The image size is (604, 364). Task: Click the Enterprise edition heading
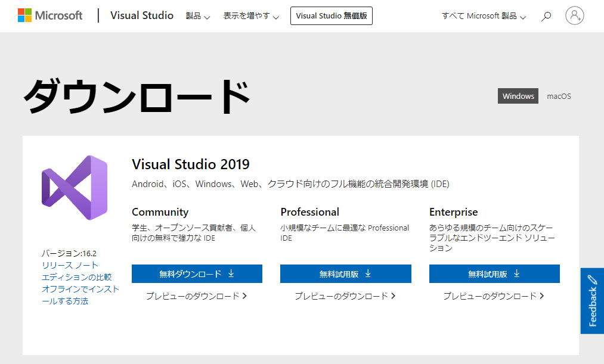(x=453, y=212)
